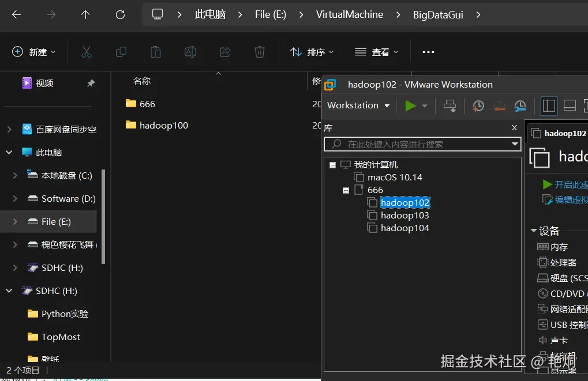The image size is (588, 381).
Task: Close the 库 library panel
Action: (x=515, y=128)
